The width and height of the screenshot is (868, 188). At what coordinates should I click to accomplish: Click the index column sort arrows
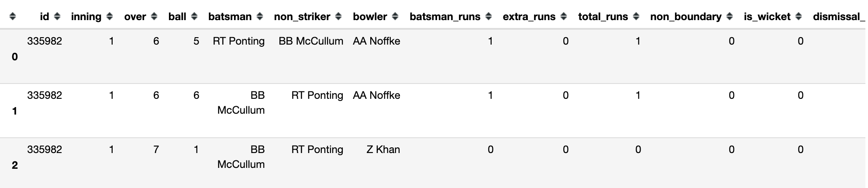click(13, 17)
